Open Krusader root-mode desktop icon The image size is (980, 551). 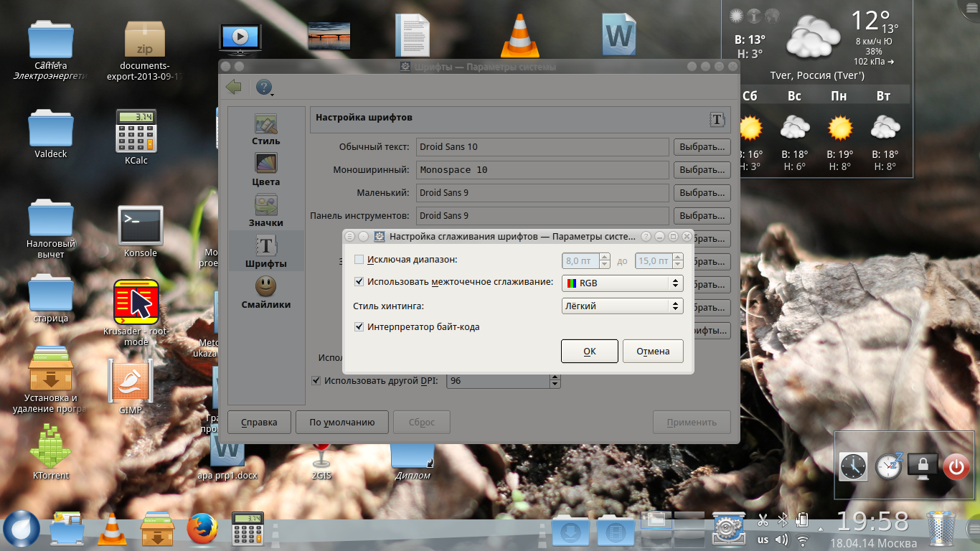[x=136, y=313]
